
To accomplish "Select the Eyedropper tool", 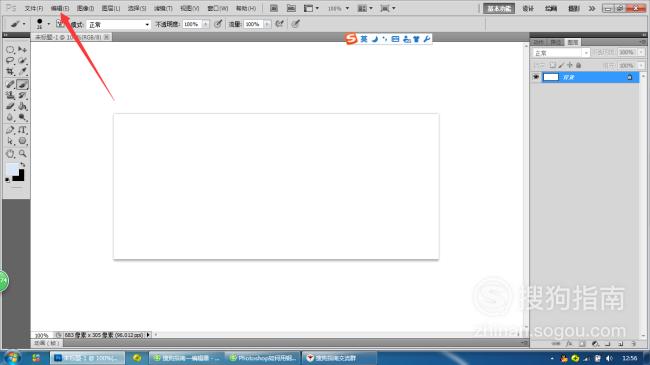I will point(22,71).
